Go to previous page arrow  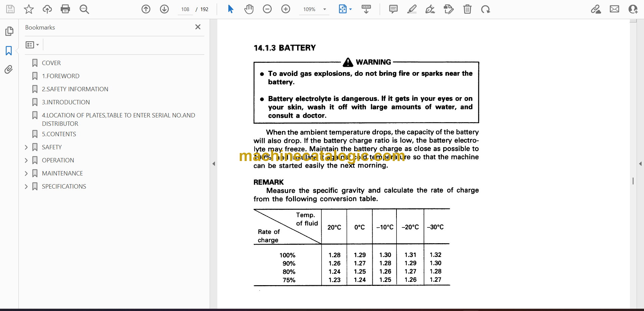[146, 9]
